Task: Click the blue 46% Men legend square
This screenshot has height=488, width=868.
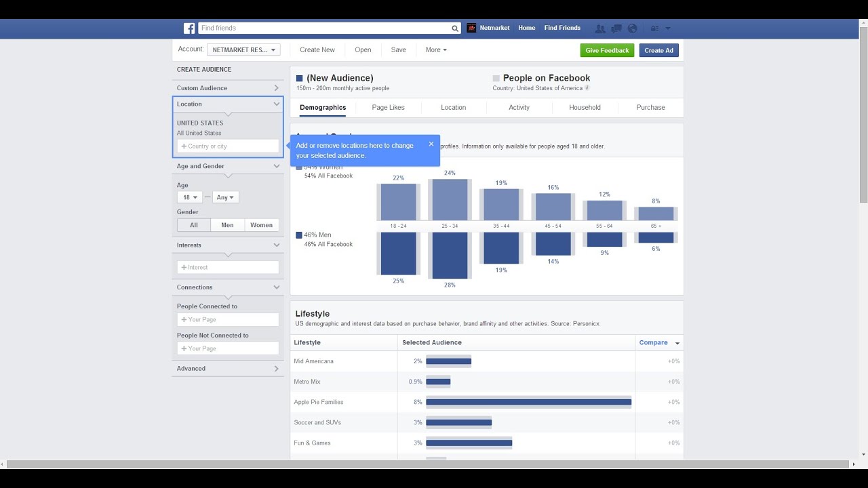Action: coord(299,235)
